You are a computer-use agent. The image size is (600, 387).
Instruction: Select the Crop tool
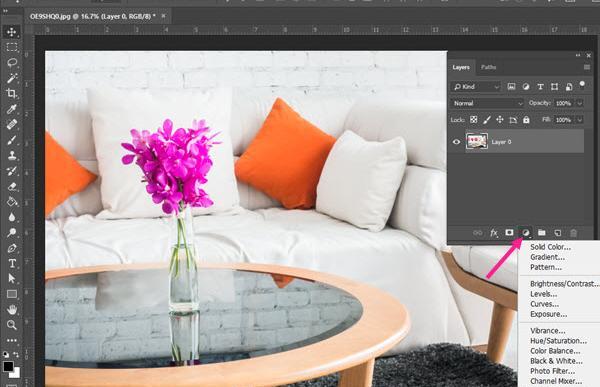[x=11, y=93]
